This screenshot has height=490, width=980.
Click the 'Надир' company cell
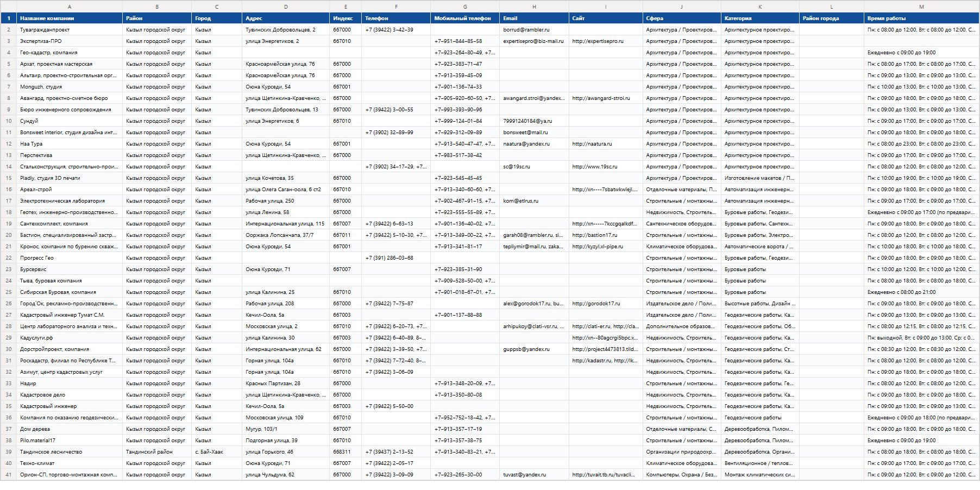70,384
